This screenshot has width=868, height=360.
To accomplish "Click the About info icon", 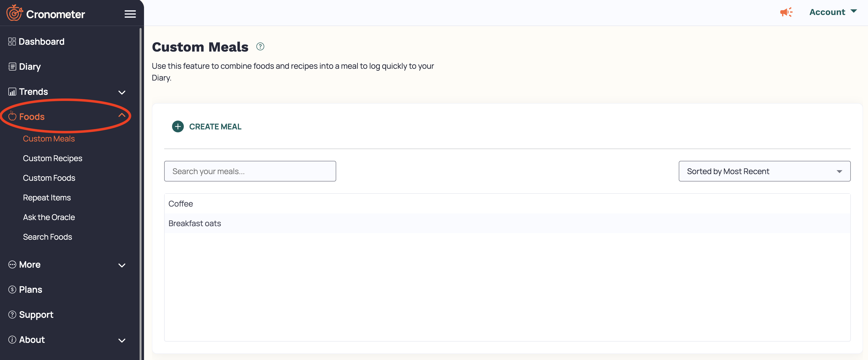I will [x=12, y=339].
